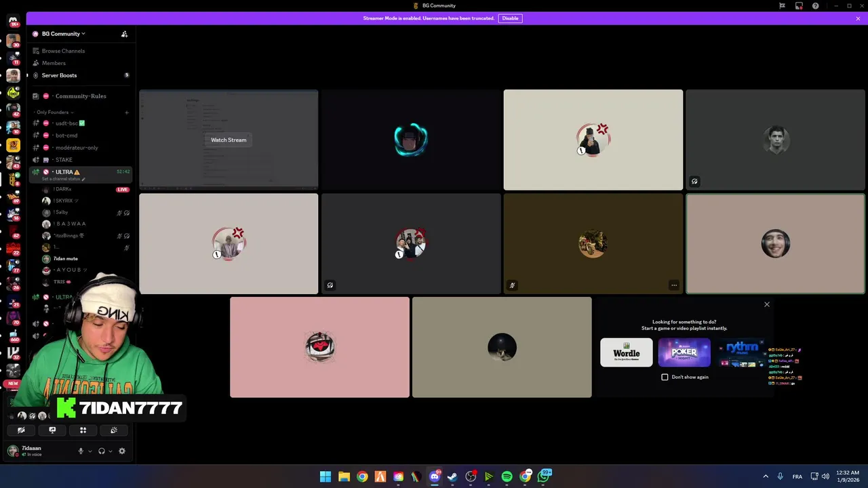Image resolution: width=868 pixels, height=488 pixels.
Task: Open the Community-Rules channel
Action: (x=80, y=96)
